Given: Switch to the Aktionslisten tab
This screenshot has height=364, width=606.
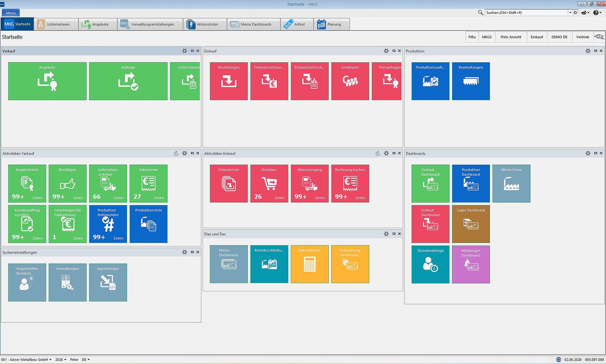Looking at the screenshot, I should coord(205,24).
